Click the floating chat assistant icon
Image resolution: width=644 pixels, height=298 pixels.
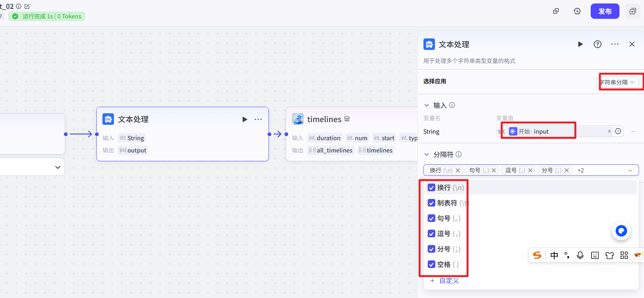[x=621, y=231]
